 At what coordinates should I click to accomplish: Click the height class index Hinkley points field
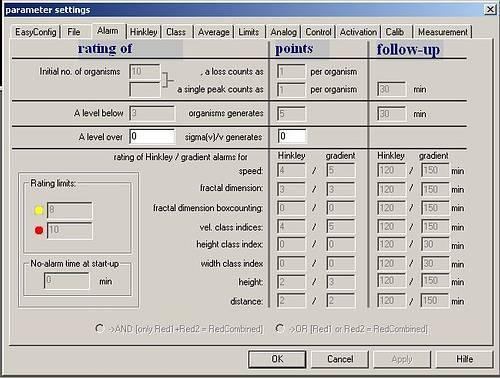[291, 245]
